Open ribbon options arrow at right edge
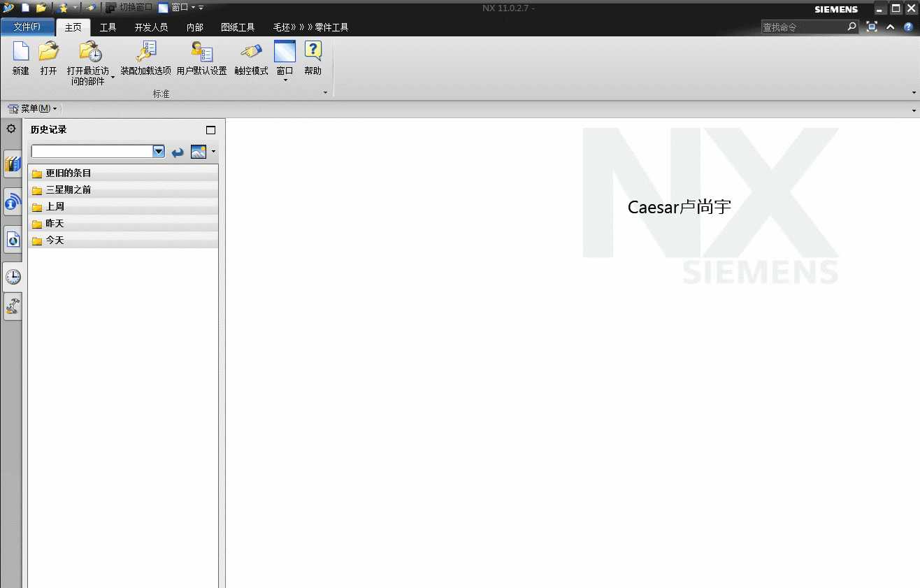Image resolution: width=920 pixels, height=588 pixels. coord(914,93)
